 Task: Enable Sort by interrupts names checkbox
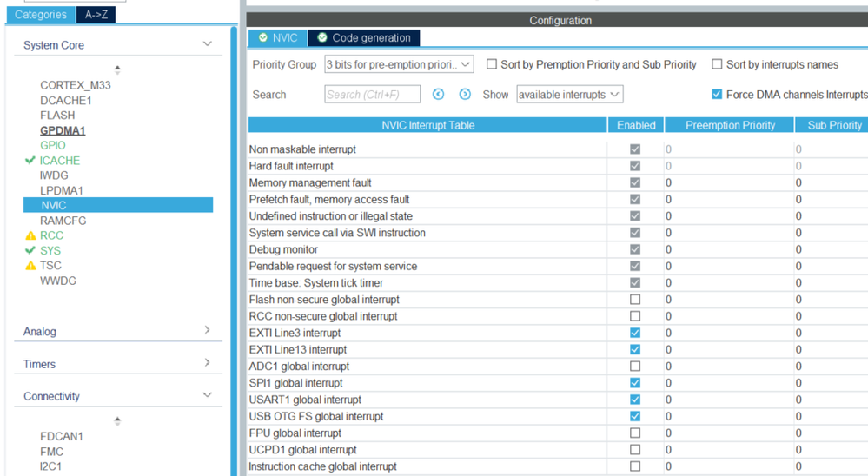click(717, 64)
